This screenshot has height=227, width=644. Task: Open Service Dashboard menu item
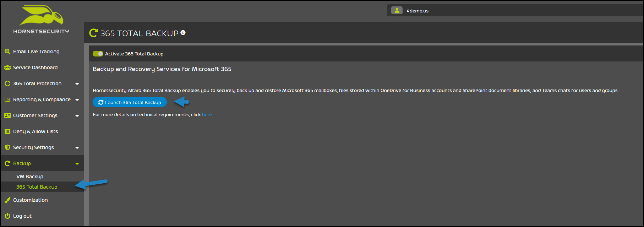(42, 67)
